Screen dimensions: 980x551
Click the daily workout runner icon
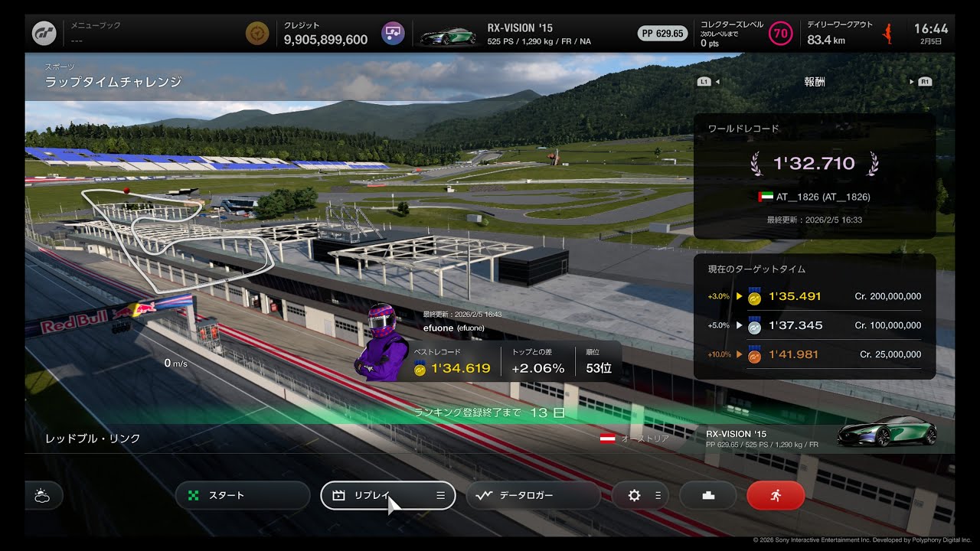coord(888,33)
